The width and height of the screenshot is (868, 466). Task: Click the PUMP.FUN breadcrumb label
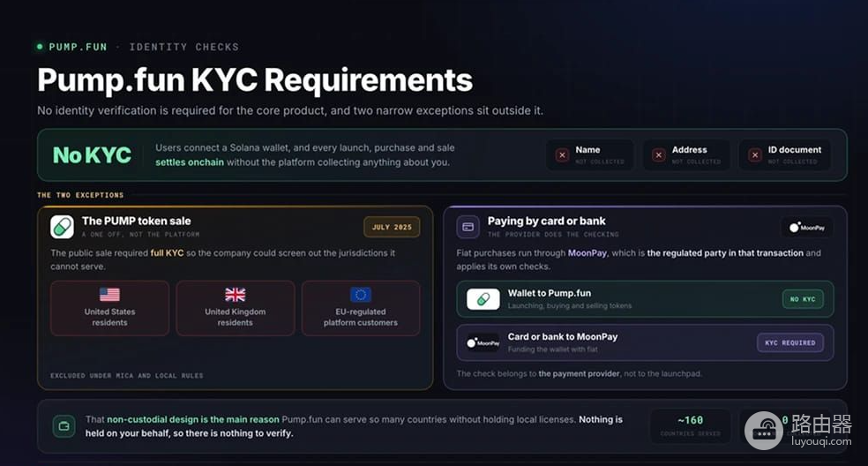[78, 47]
